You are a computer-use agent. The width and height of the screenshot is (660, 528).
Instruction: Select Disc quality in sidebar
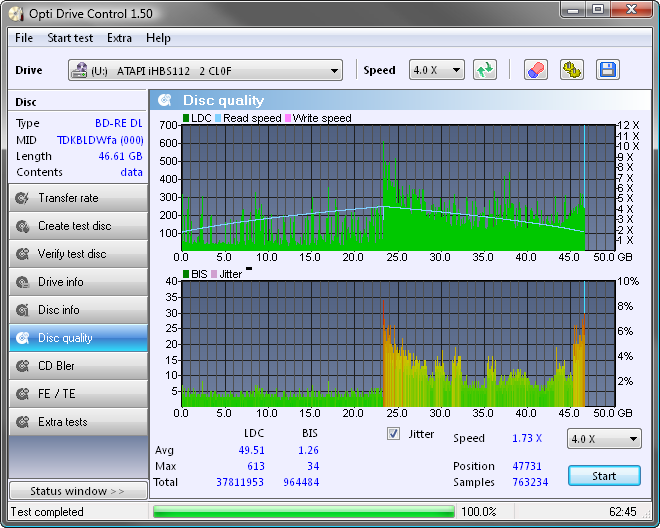78,338
